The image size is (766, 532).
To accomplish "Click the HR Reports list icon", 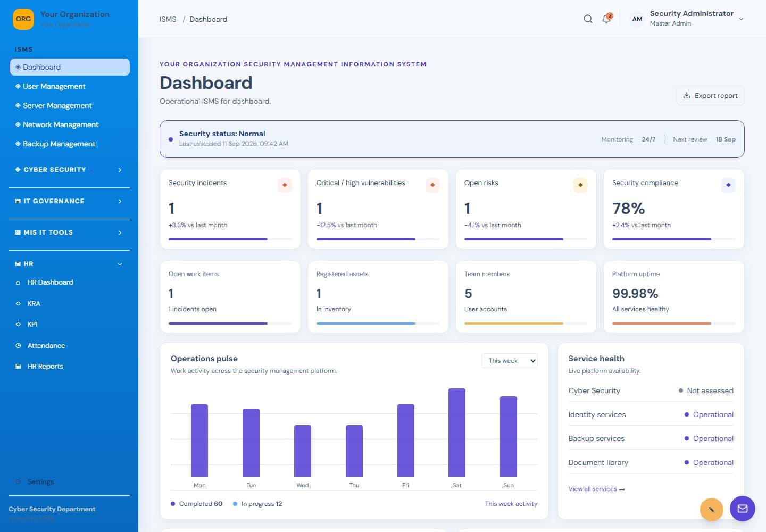I will tap(18, 367).
